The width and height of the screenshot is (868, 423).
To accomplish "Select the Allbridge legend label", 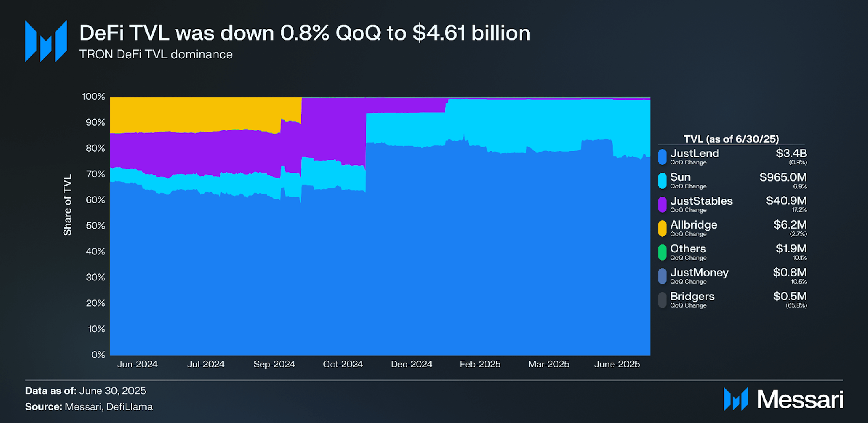I will tap(693, 225).
